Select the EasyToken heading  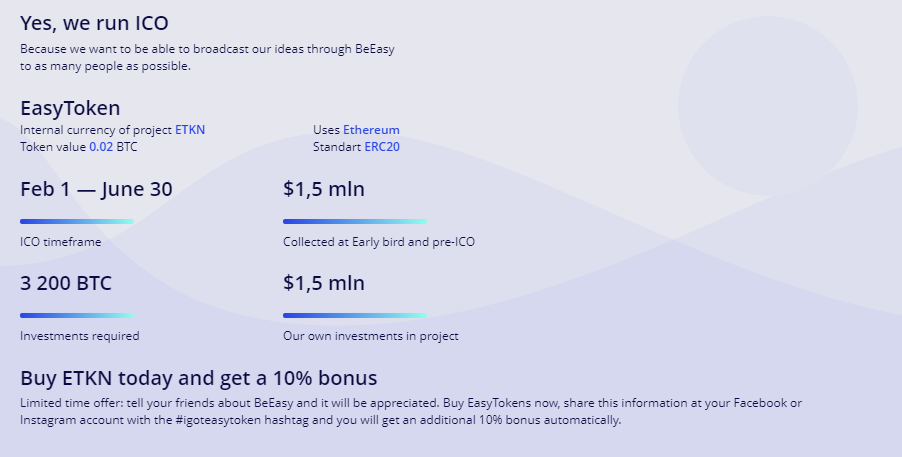pyautogui.click(x=70, y=108)
